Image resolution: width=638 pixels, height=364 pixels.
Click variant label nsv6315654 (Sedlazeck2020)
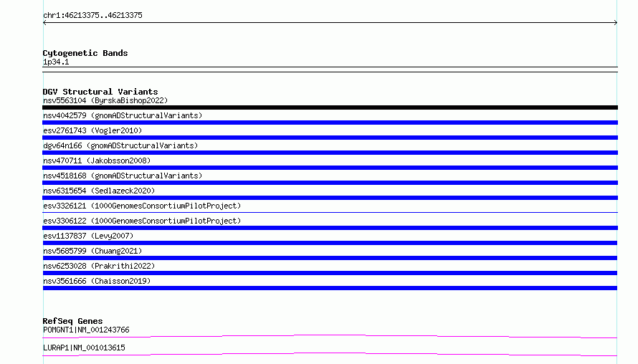click(99, 191)
